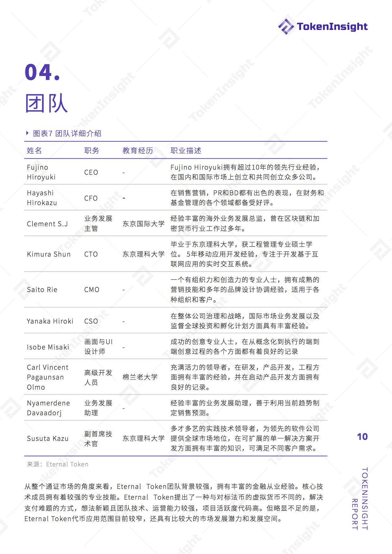Click the 职业描述 column header

[x=186, y=150]
